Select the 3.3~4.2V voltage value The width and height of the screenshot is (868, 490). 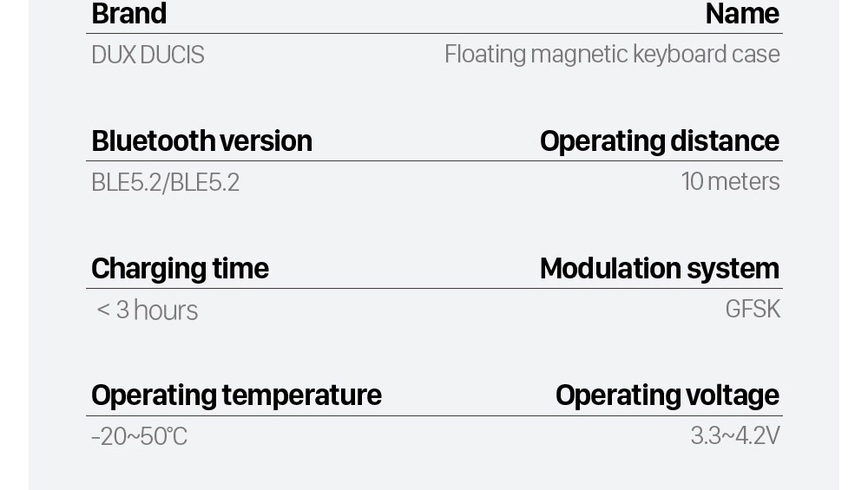tap(734, 435)
